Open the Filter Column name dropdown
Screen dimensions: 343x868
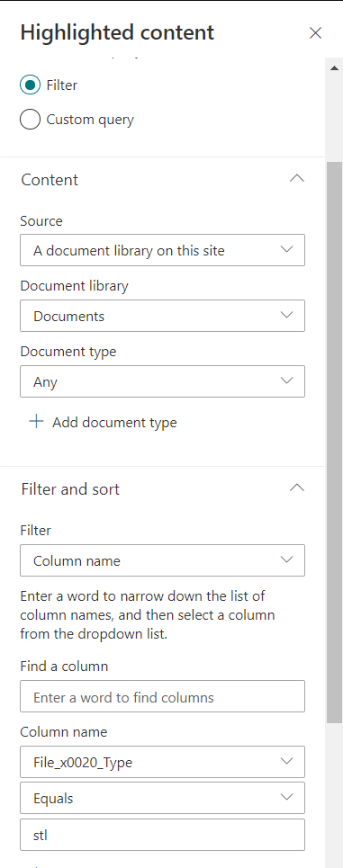click(162, 560)
